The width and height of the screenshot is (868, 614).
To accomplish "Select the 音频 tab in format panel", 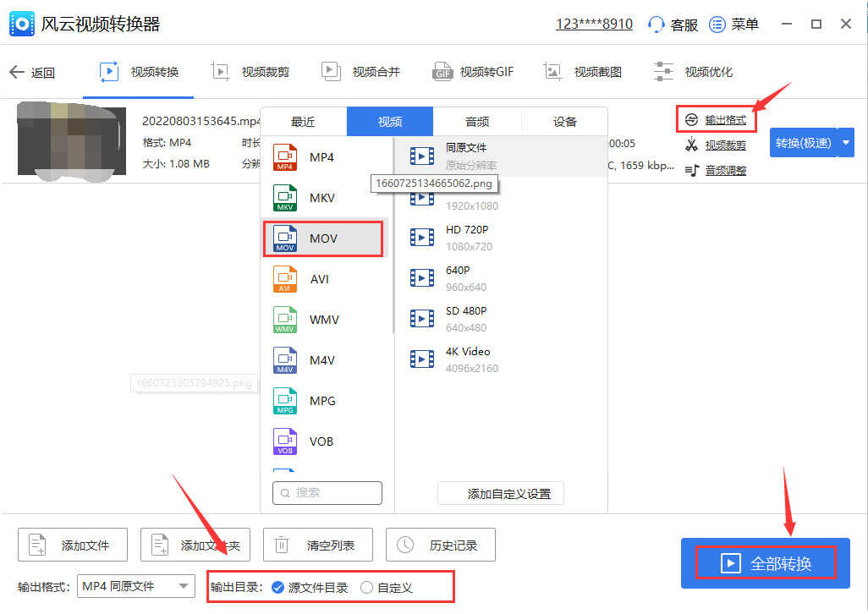I will 477,122.
